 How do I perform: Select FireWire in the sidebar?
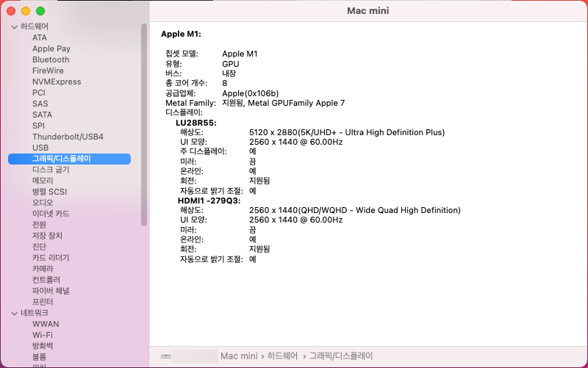coord(48,71)
